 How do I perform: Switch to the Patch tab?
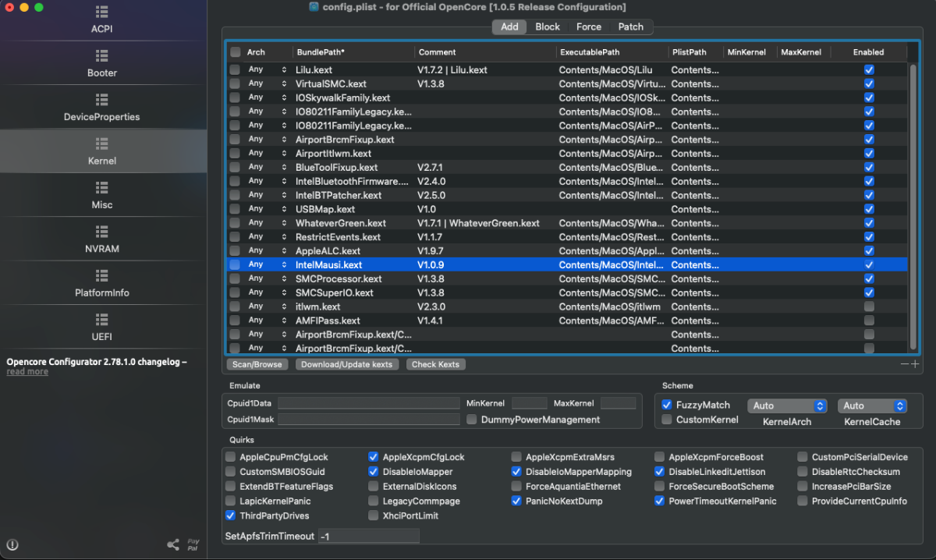coord(631,27)
